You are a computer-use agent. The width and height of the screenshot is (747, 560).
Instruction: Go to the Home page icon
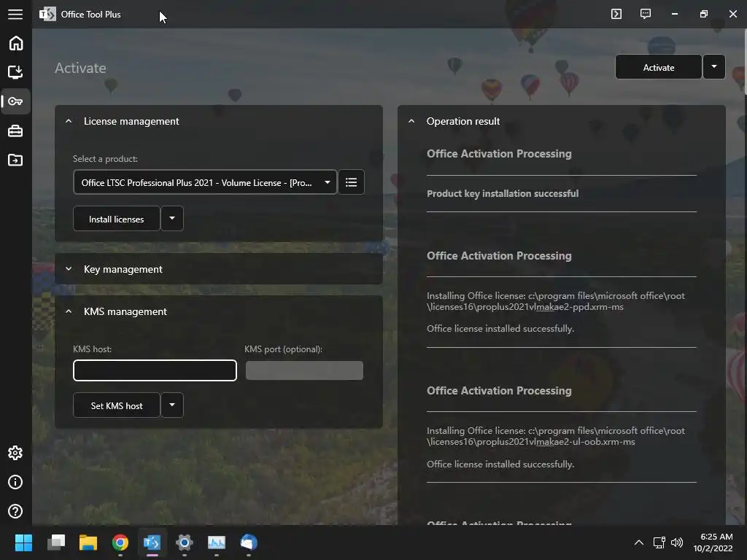click(x=16, y=43)
